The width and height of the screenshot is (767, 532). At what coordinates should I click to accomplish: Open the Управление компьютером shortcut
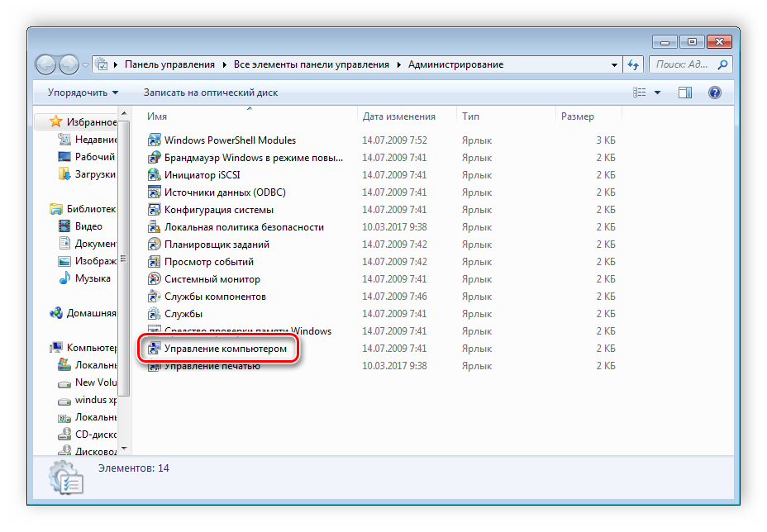225,349
